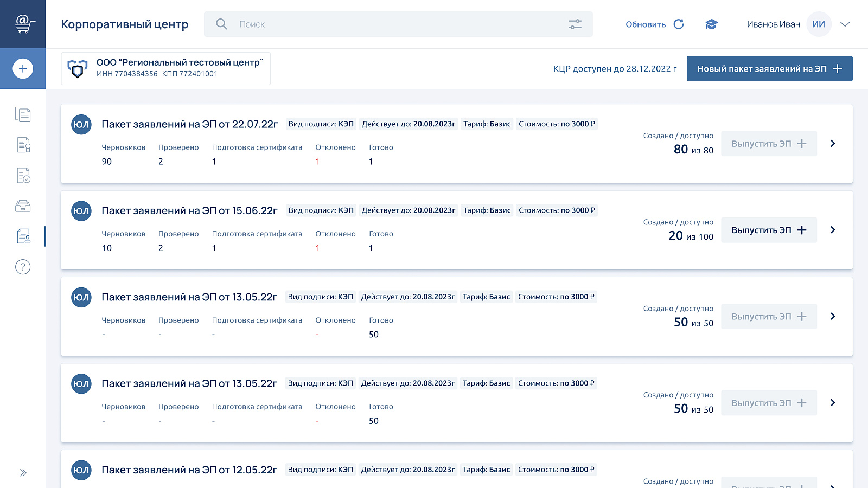The image size is (868, 488).
Task: Click red Отклонено count in 15.06.22 package
Action: [317, 248]
